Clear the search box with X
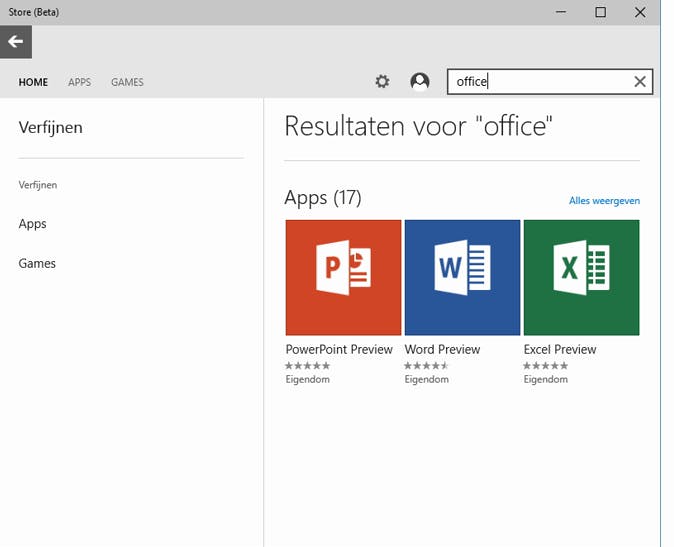 (640, 82)
